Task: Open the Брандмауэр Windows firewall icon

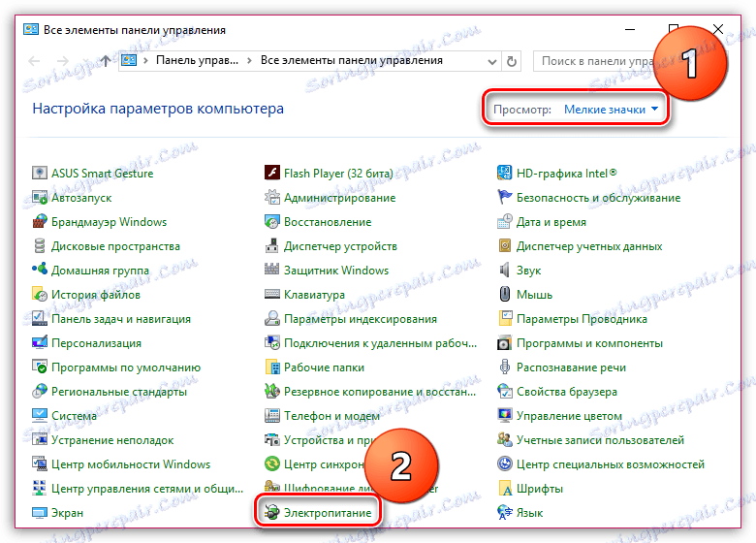Action: coord(40,221)
